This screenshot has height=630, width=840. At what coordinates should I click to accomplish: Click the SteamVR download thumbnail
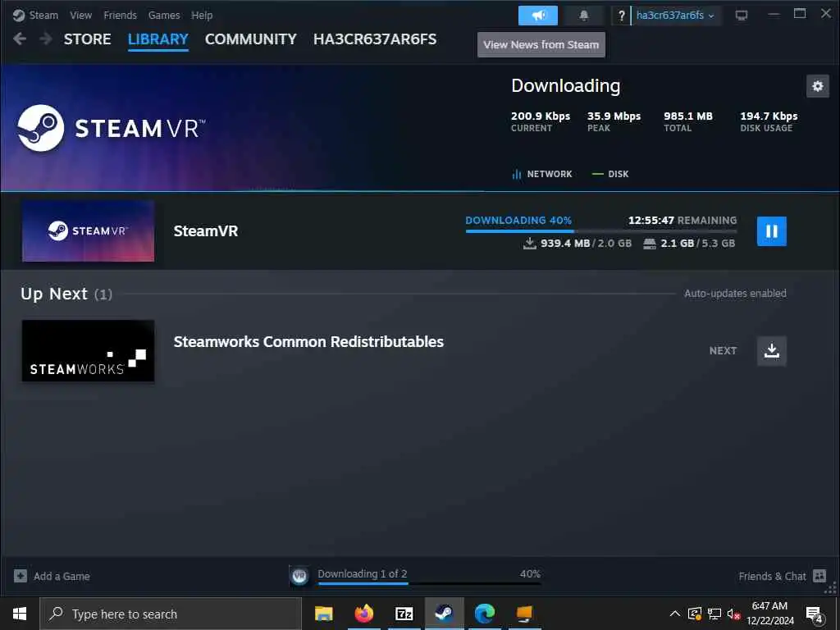pyautogui.click(x=88, y=231)
